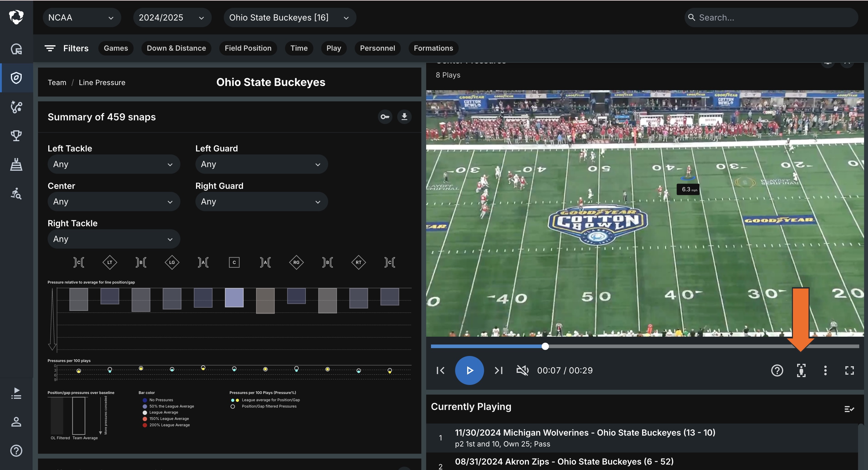Open the Personnel filter
Viewport: 868px width, 470px height.
[x=377, y=48]
